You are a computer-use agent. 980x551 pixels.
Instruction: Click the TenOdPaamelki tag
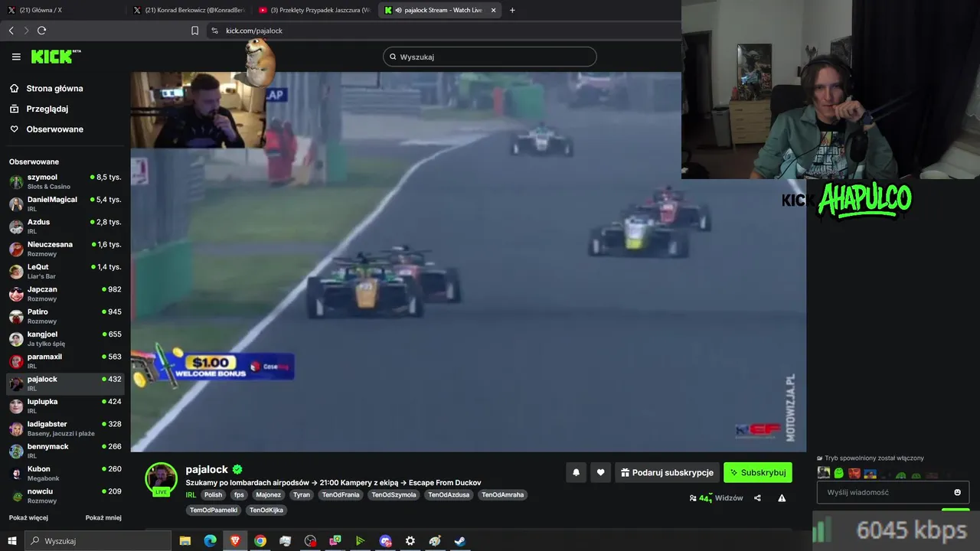[x=214, y=510]
